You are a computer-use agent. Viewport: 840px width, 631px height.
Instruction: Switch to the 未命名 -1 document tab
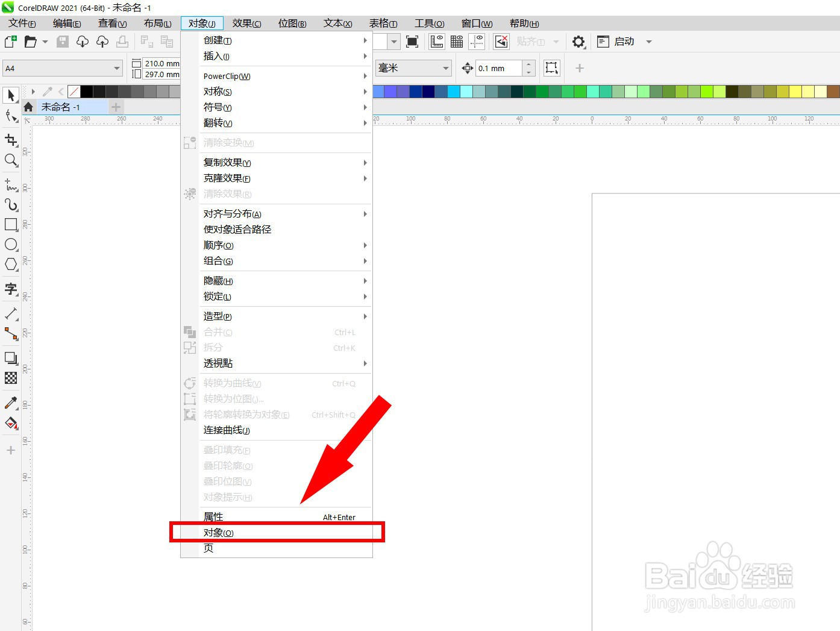click(x=72, y=107)
